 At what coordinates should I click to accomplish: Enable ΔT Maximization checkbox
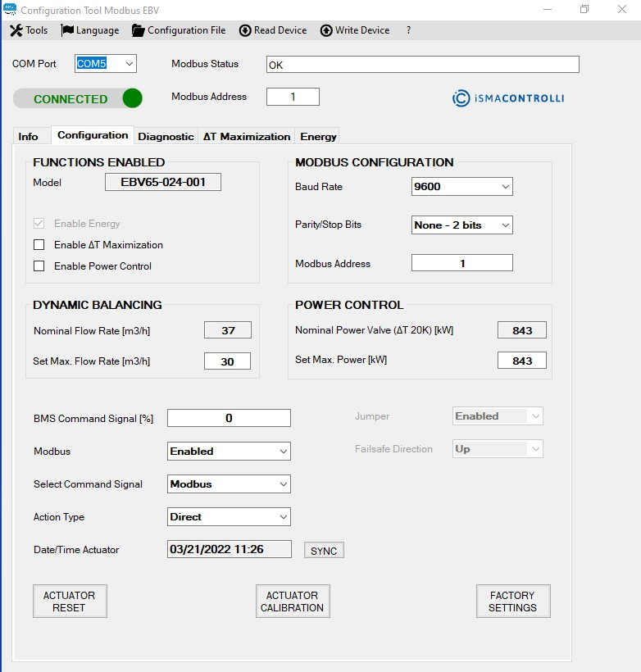tap(39, 245)
